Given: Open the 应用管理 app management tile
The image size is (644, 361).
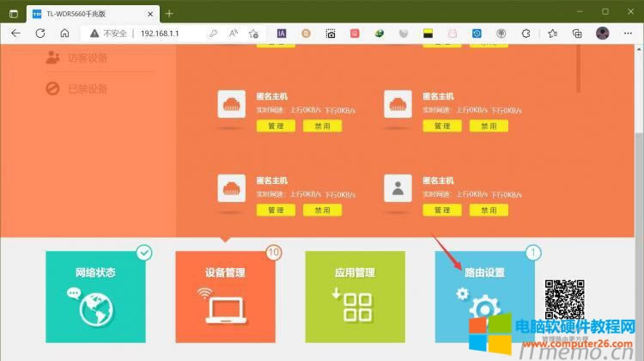Looking at the screenshot, I should [355, 298].
